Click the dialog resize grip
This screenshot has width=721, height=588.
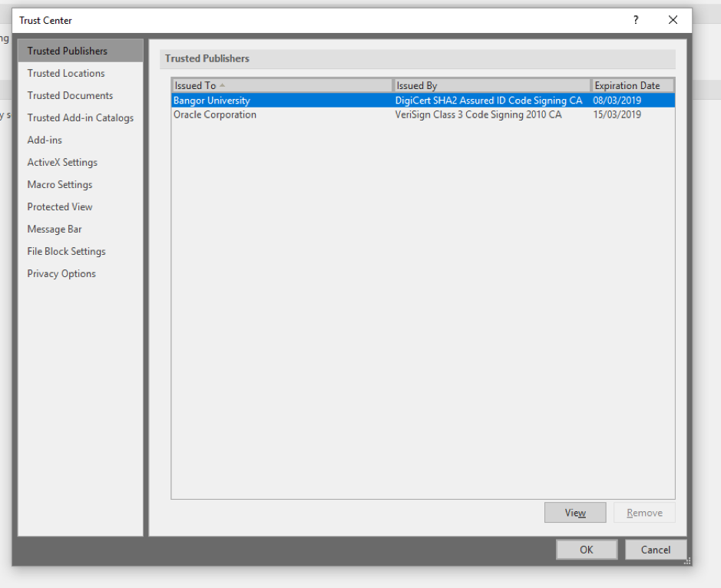coord(687,561)
